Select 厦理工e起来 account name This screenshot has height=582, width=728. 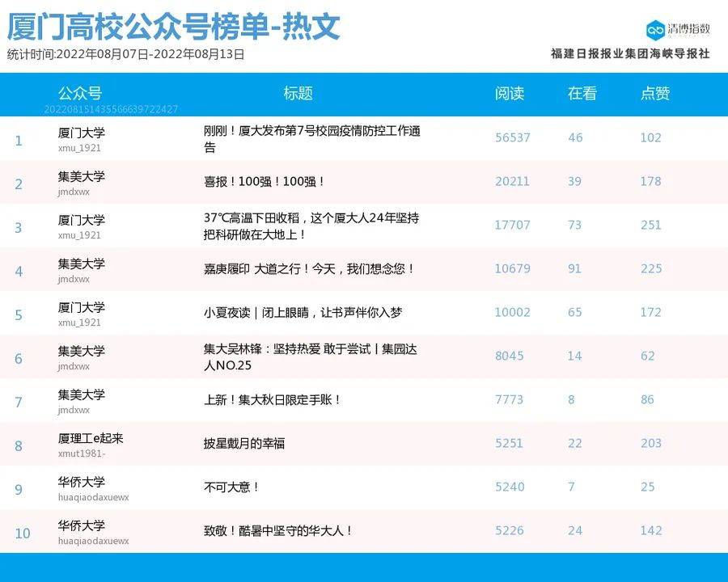click(x=91, y=439)
